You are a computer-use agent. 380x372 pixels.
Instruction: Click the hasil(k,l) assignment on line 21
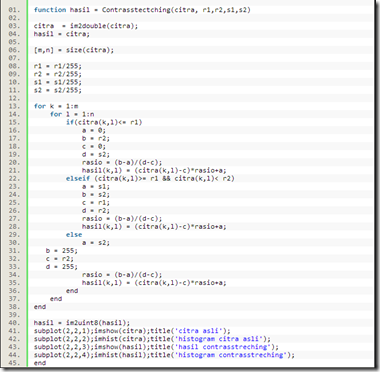point(154,170)
